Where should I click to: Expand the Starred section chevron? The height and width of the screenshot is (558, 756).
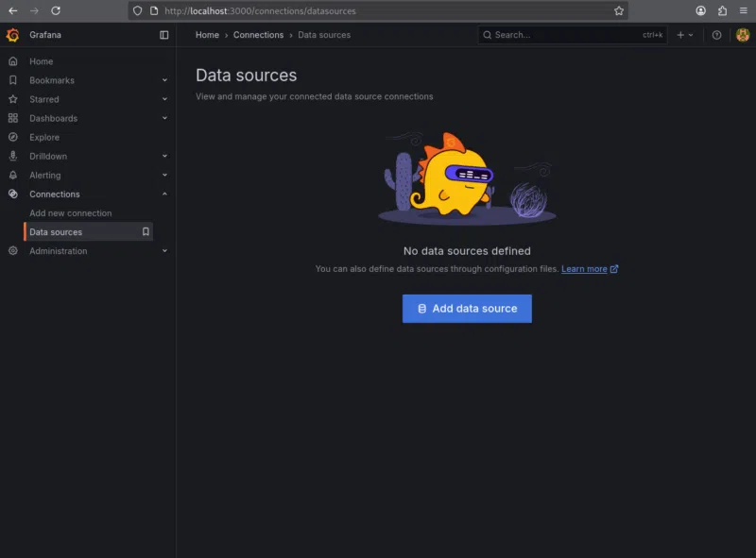click(x=164, y=99)
